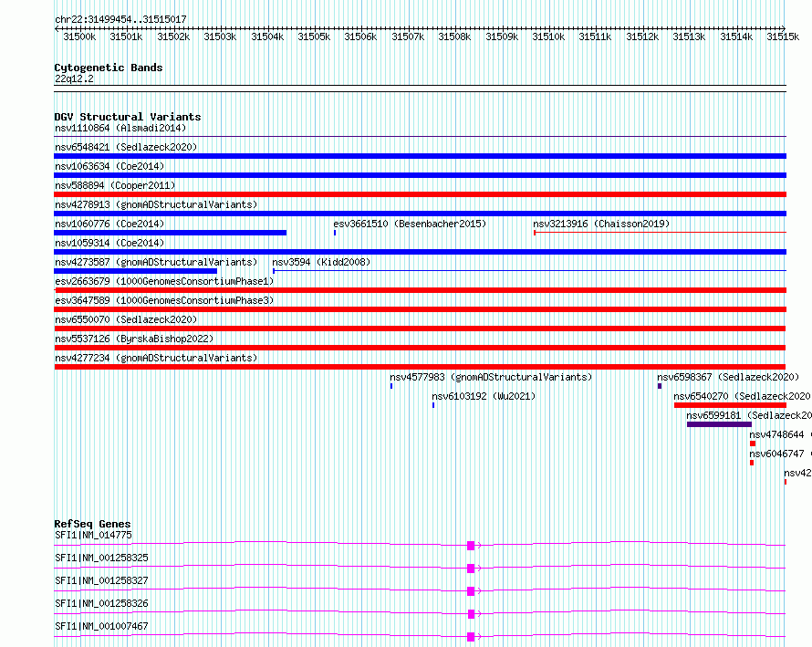The image size is (812, 647).
Task: Click the nsv1059314 (Coe2014) label
Action: point(109,243)
